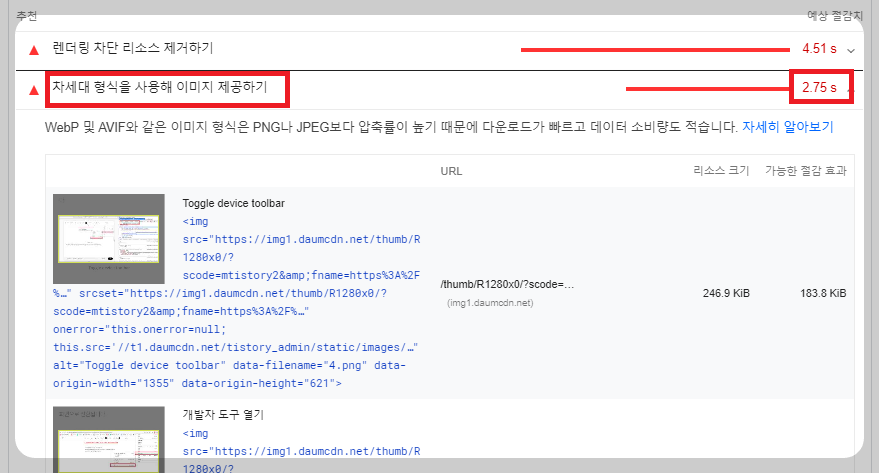This screenshot has height=473, width=879.
Task: Click the 4.51 s estimated savings value
Action: pyautogui.click(x=819, y=49)
